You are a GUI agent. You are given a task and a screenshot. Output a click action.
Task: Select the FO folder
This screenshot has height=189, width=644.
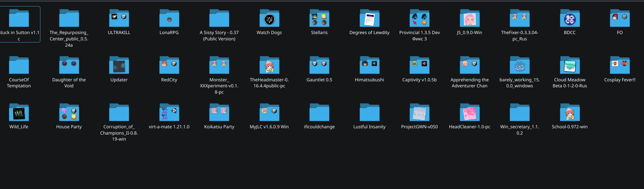point(620,19)
